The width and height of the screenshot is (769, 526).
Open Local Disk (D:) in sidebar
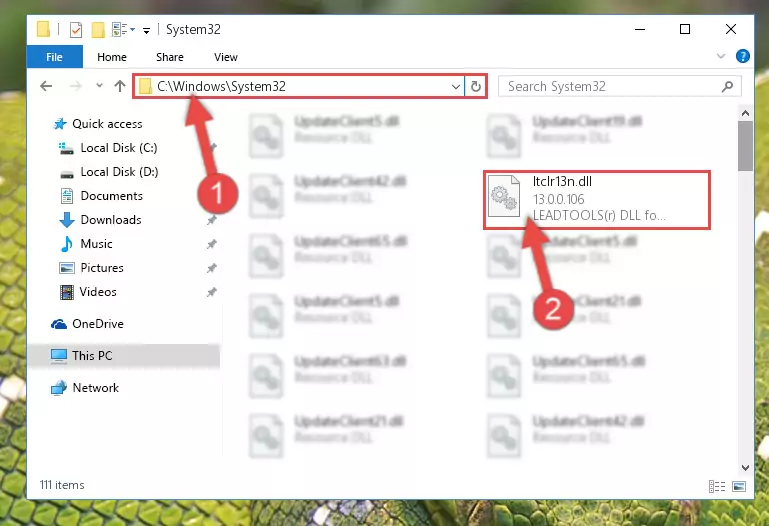pyautogui.click(x=119, y=172)
